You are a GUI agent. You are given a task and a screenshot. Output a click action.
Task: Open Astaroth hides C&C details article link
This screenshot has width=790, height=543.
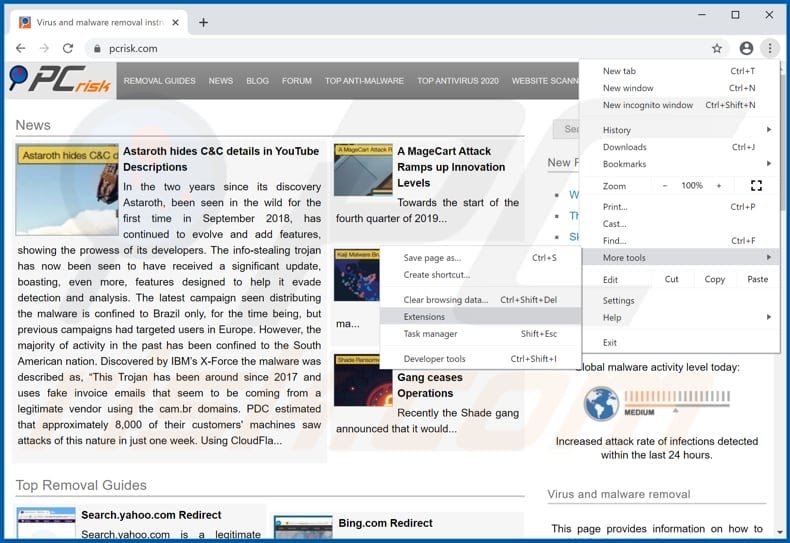coord(221,159)
